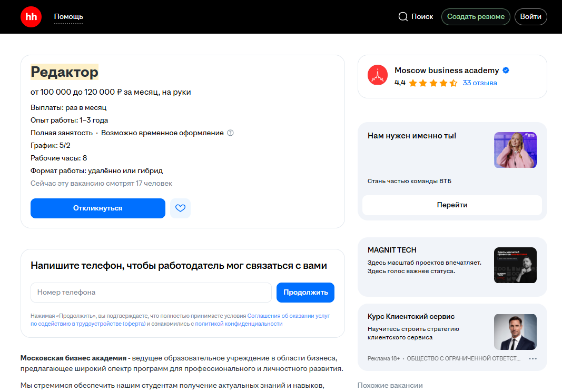Image resolution: width=562 pixels, height=392 pixels.
Task: Open the ad options three-dot menu
Action: click(x=533, y=359)
